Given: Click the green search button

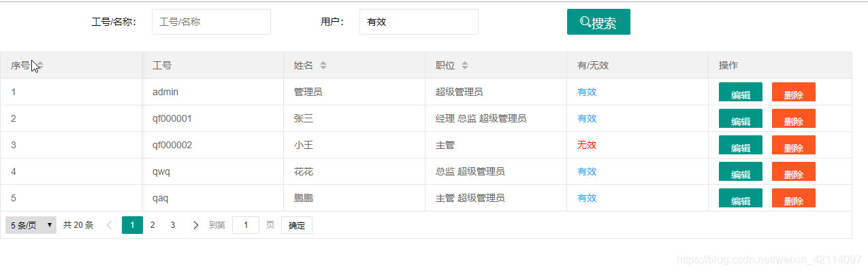Looking at the screenshot, I should pos(598,22).
